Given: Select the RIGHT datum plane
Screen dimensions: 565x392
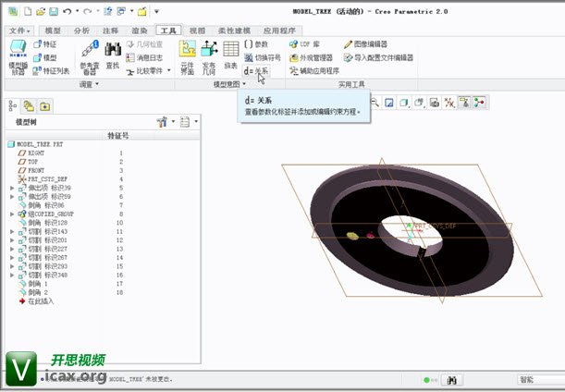Looking at the screenshot, I should coord(31,153).
